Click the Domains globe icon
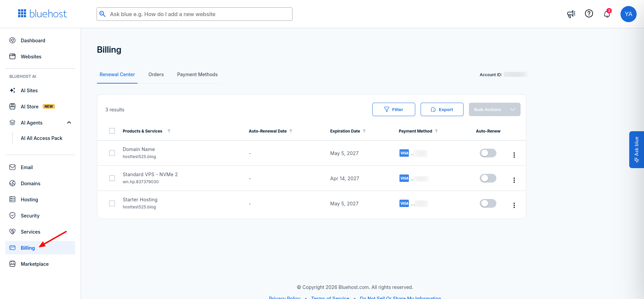This screenshot has height=299, width=644. pyautogui.click(x=12, y=183)
